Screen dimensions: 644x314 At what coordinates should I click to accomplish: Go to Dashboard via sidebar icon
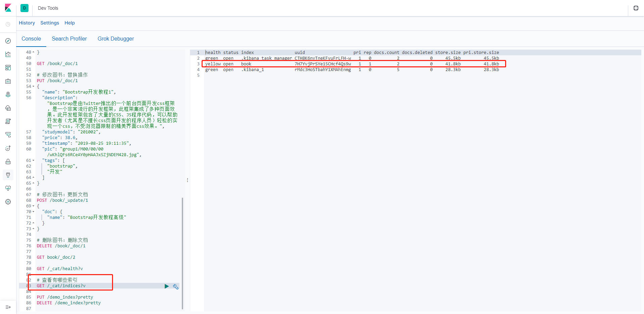tap(8, 68)
